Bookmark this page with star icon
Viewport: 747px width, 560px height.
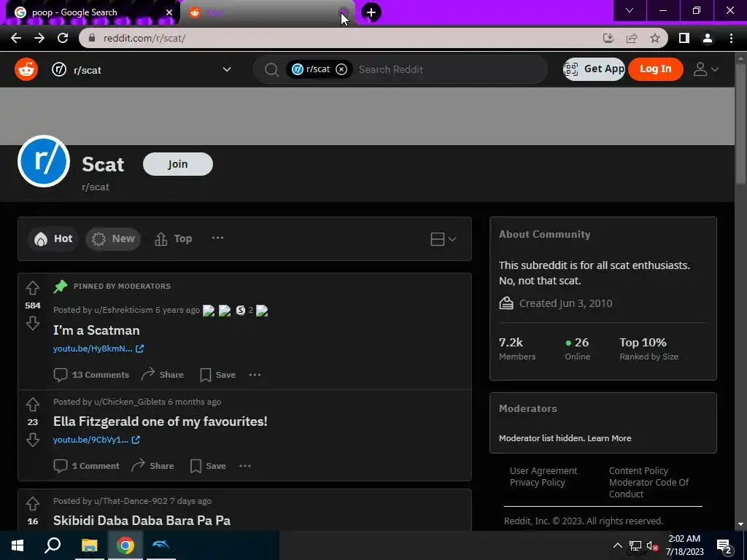(x=655, y=38)
